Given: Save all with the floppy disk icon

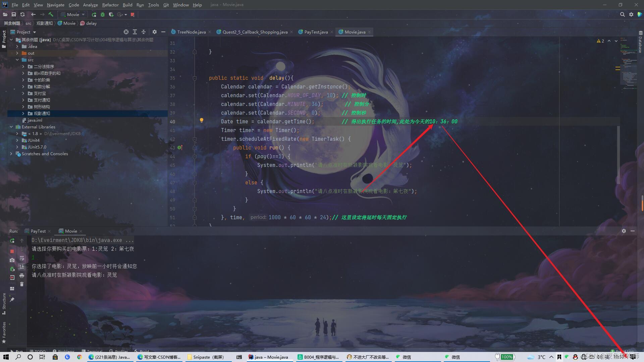Looking at the screenshot, I should tap(14, 14).
